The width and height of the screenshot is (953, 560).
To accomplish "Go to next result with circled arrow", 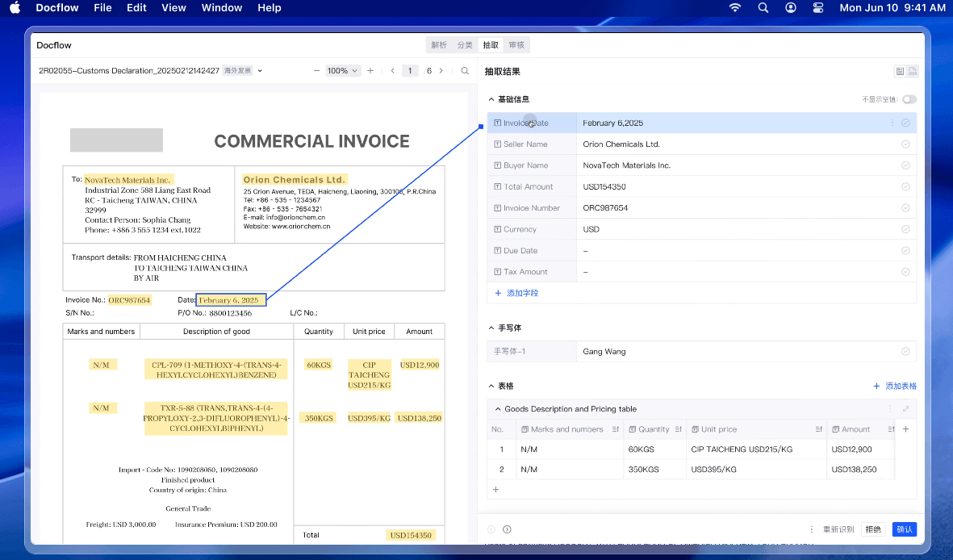I will point(507,529).
